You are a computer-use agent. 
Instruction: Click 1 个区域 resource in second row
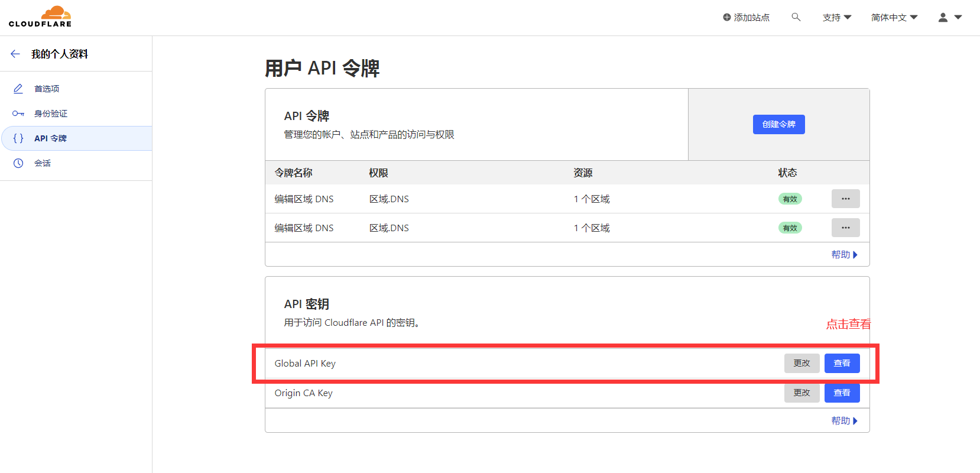[592, 228]
